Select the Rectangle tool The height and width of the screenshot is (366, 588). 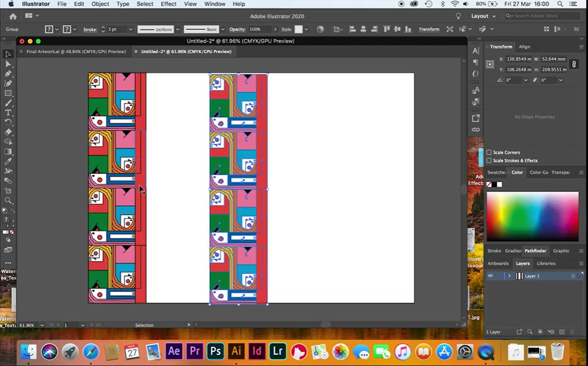[x=8, y=93]
